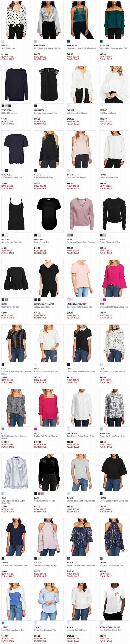Select the navy swatch under Jersey Cowl Neck Top
The image size is (130, 644).
click(x=36, y=300)
